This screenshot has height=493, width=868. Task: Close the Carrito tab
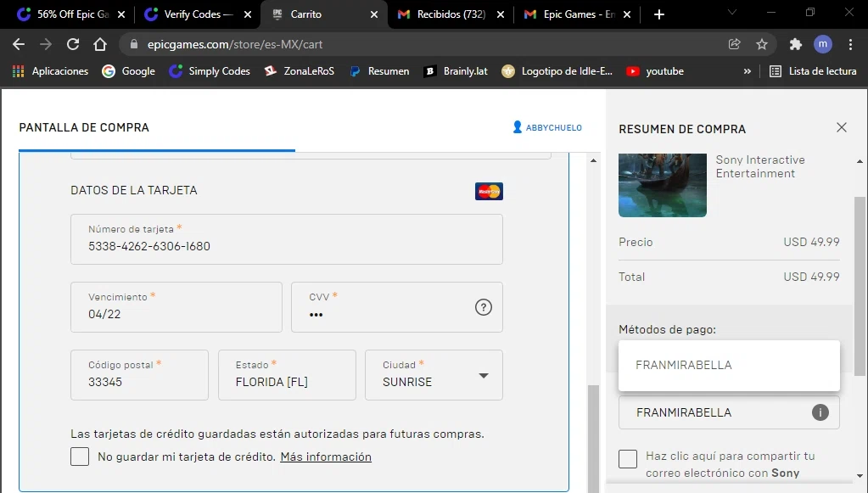click(374, 14)
